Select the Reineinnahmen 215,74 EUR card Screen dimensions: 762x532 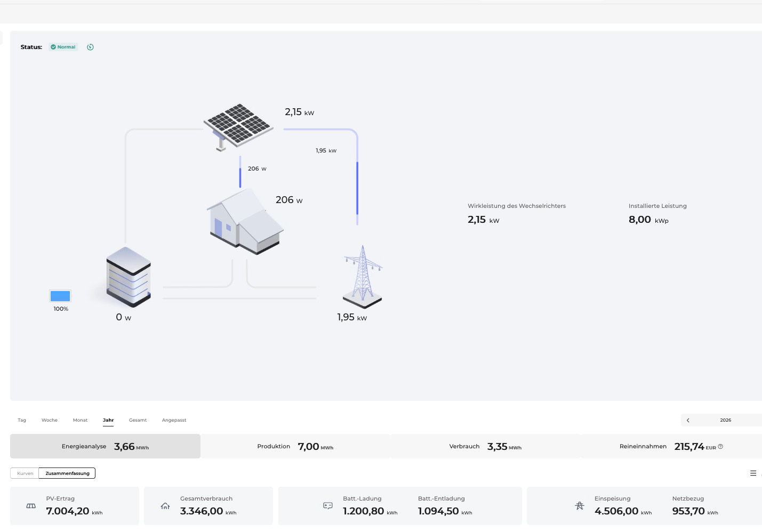click(x=671, y=446)
